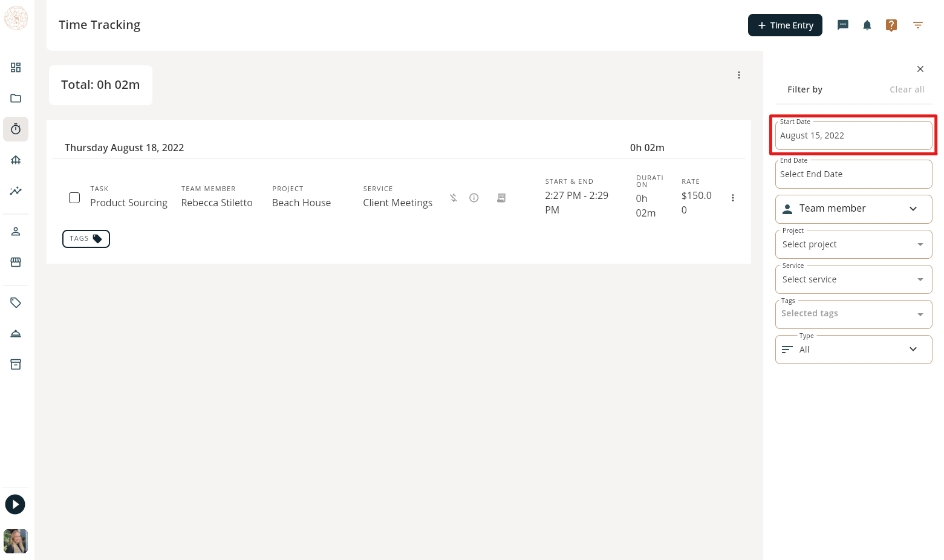Close the filter panel

[920, 69]
